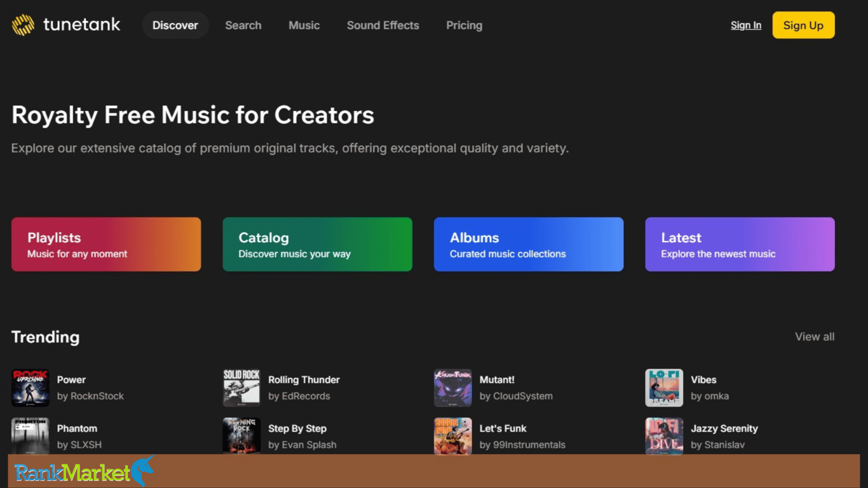Click the Sign In link

(x=746, y=25)
